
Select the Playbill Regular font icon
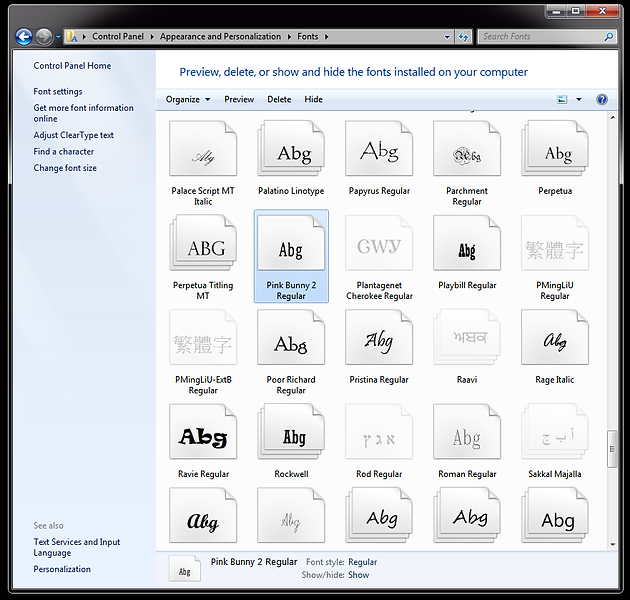pos(467,243)
